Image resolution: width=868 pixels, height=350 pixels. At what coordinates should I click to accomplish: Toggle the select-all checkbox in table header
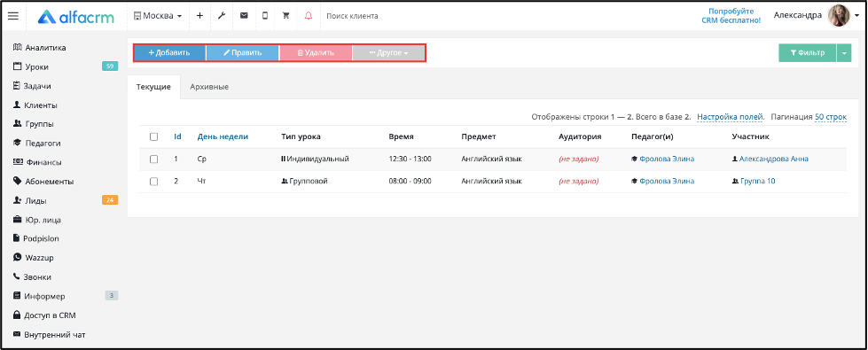click(x=154, y=136)
